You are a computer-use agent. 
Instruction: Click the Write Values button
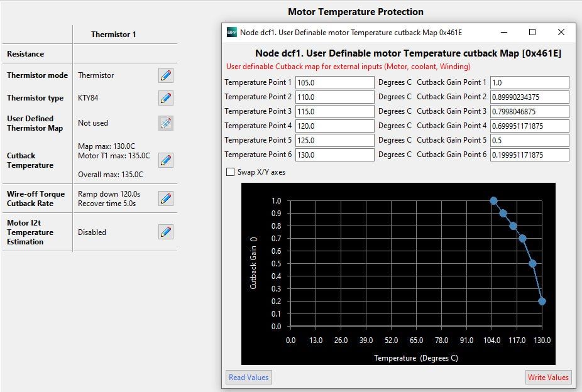coord(548,377)
